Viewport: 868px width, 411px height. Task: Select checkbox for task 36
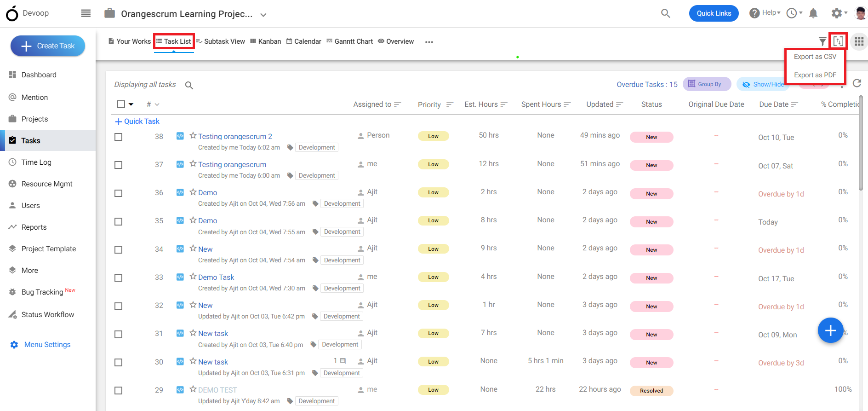pyautogui.click(x=119, y=193)
